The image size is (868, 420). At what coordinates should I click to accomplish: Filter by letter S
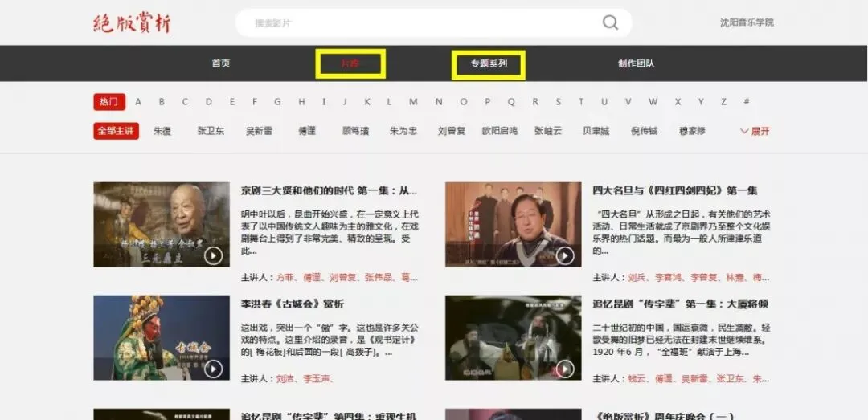[558, 102]
